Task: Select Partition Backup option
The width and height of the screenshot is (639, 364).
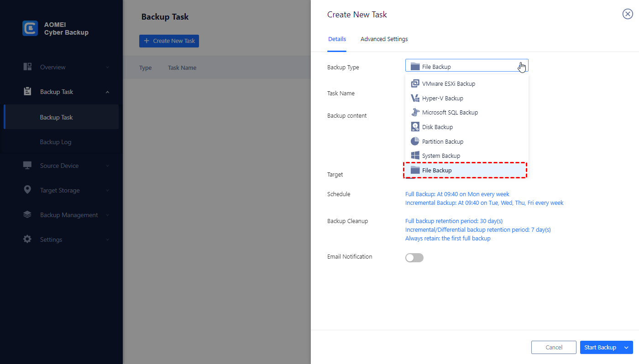Action: point(466,141)
